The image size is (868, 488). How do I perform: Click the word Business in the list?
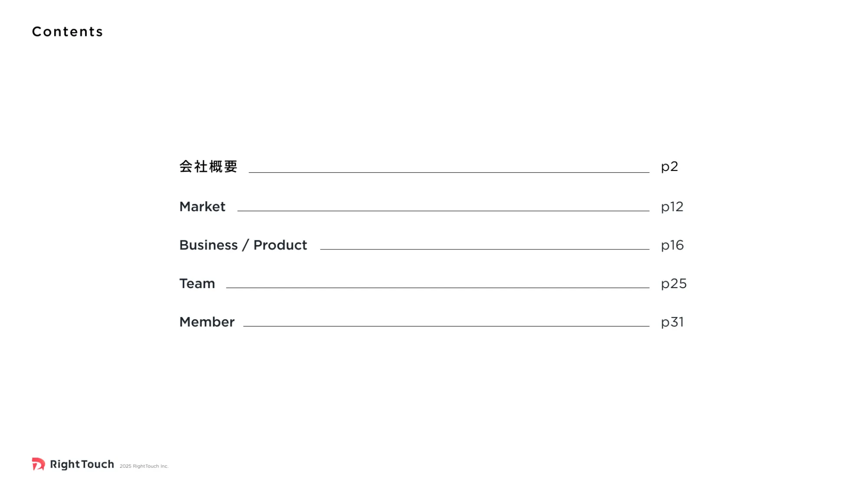click(x=209, y=245)
